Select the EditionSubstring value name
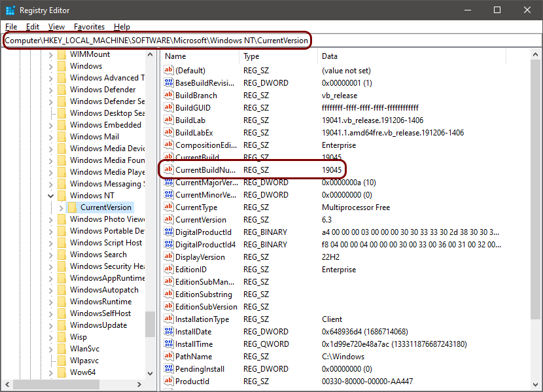 [203, 294]
